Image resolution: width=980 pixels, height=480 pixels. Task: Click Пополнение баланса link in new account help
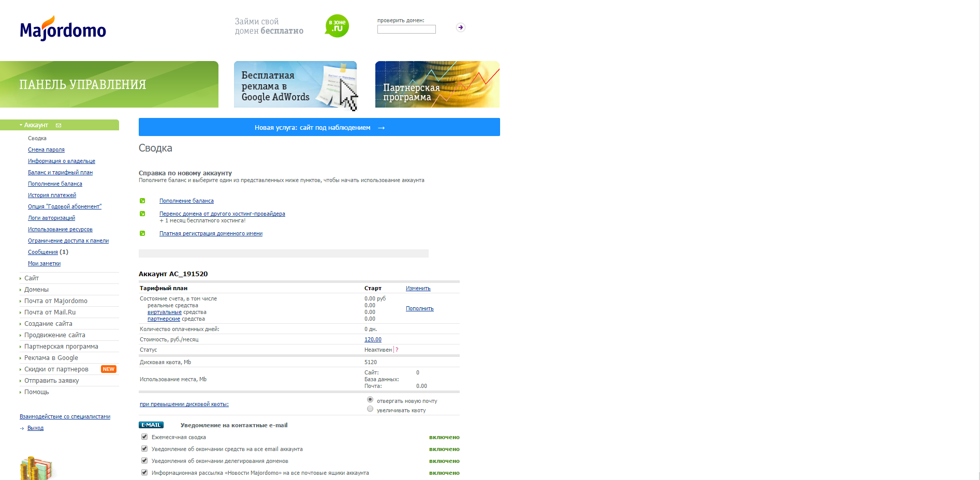186,201
